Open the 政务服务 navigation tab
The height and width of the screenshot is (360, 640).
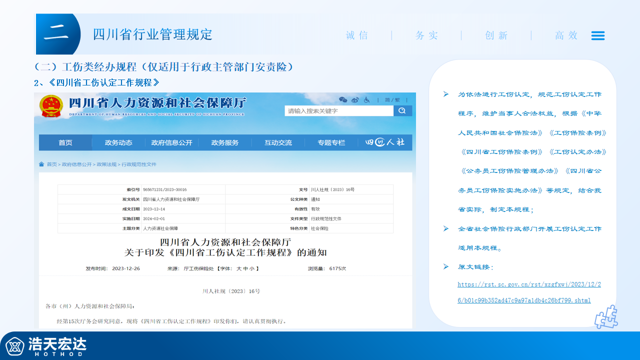click(x=224, y=142)
